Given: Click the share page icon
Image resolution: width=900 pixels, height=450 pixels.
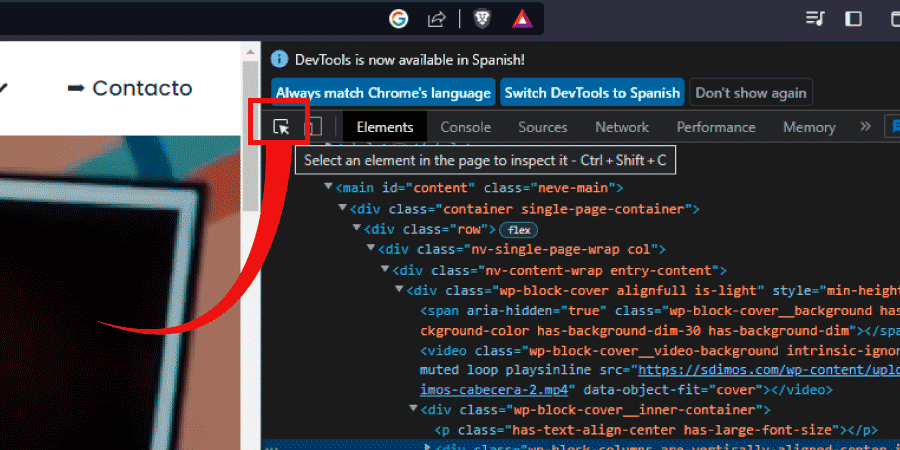Looking at the screenshot, I should tap(437, 20).
